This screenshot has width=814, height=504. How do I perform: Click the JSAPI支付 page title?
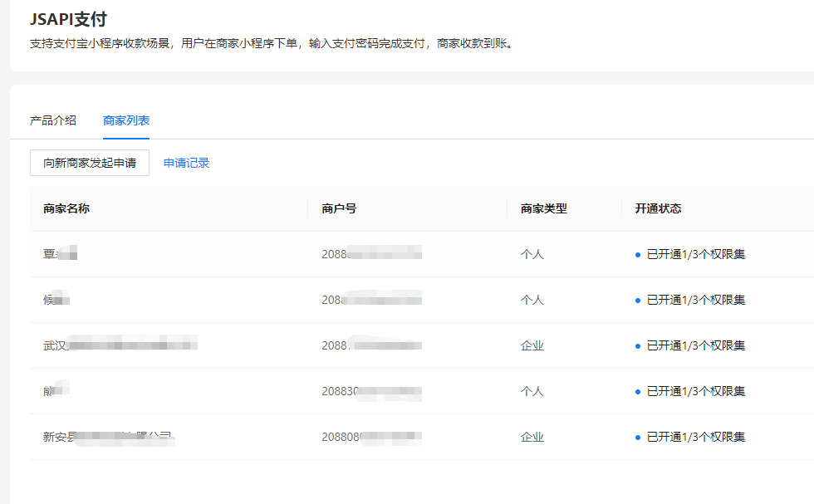[68, 19]
